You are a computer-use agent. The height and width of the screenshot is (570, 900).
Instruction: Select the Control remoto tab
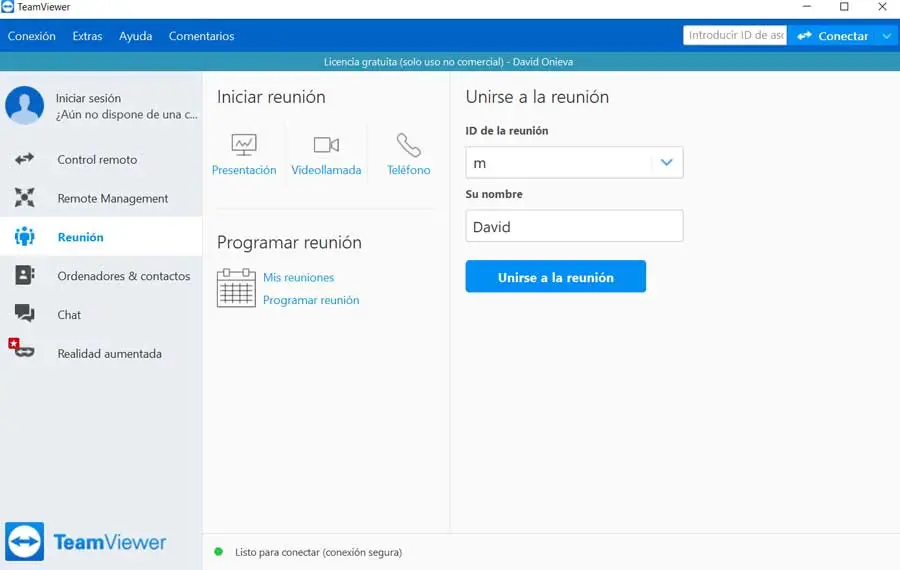coord(101,159)
